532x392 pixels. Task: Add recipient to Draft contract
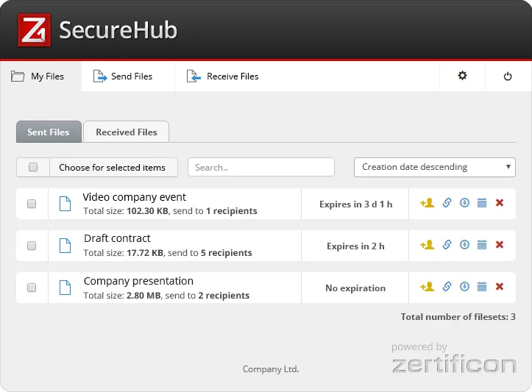[x=428, y=244]
